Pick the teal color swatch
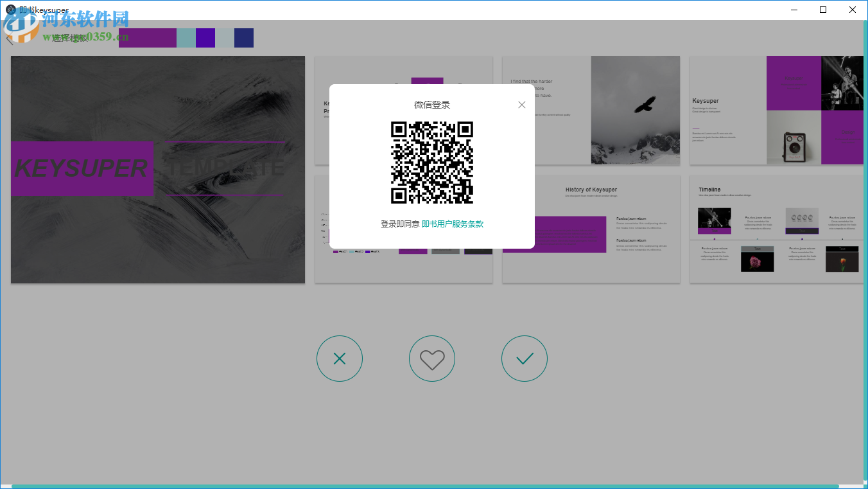This screenshot has width=868, height=489. pyautogui.click(x=186, y=38)
